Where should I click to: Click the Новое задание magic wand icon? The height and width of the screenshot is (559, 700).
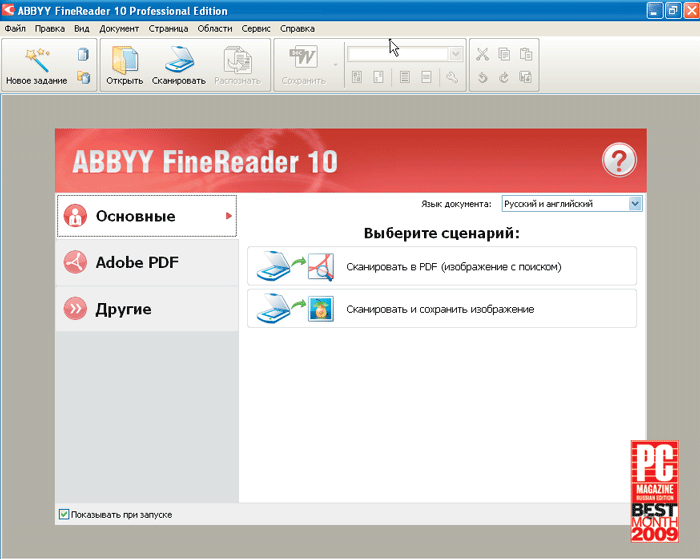coord(37,59)
